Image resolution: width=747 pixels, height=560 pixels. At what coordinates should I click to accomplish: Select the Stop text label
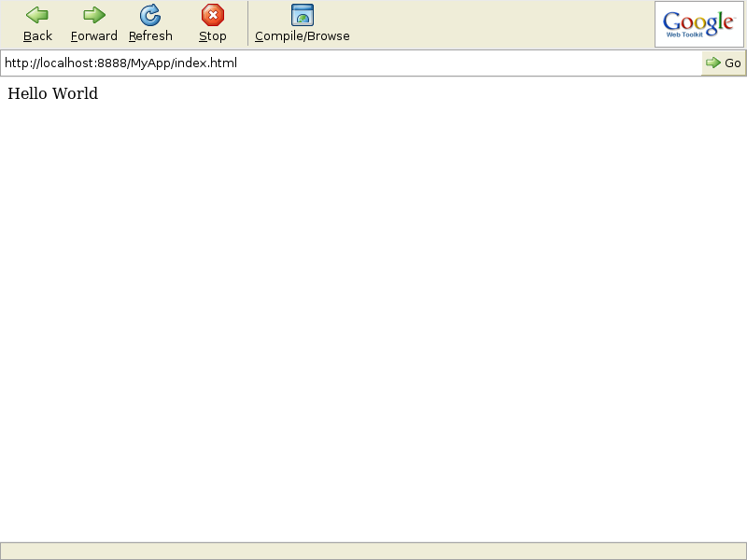(213, 36)
